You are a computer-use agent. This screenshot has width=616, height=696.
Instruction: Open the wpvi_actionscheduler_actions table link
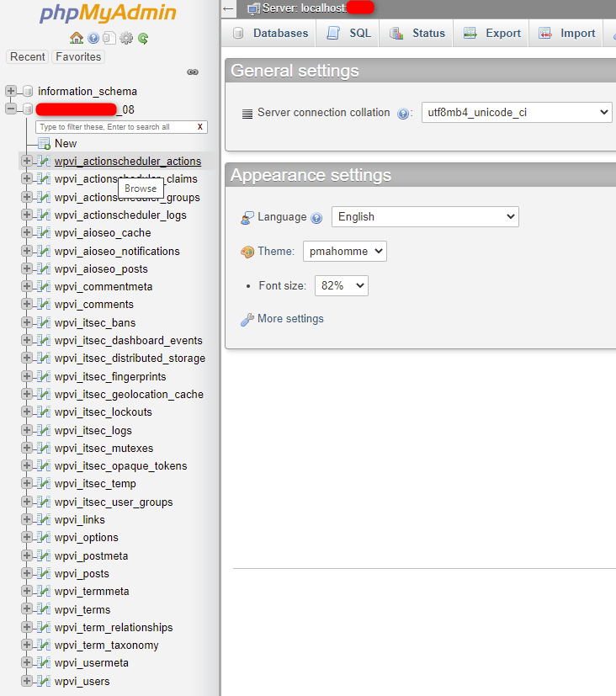[128, 161]
